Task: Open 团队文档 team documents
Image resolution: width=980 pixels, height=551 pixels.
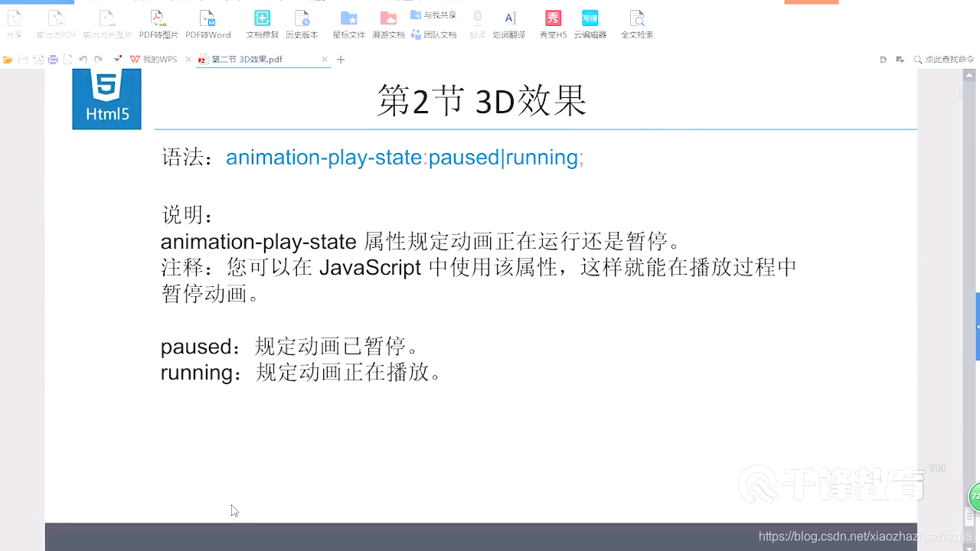Action: pyautogui.click(x=433, y=34)
